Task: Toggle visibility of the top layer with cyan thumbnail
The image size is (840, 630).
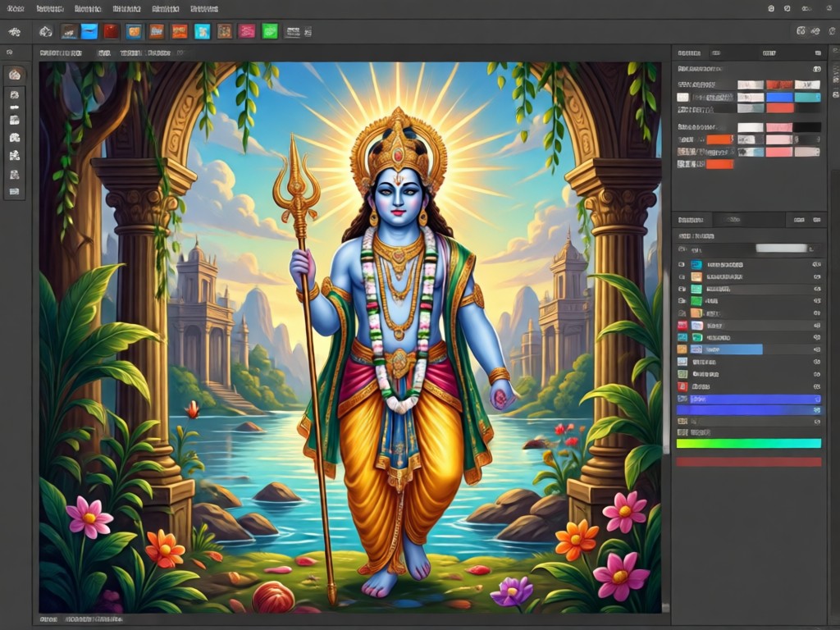Action: (x=682, y=265)
